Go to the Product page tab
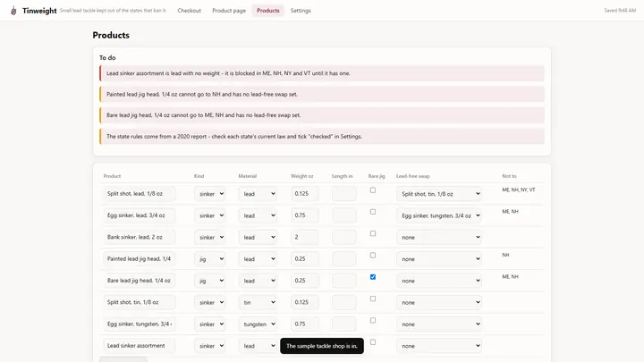Image resolution: width=644 pixels, height=362 pixels. [x=229, y=11]
